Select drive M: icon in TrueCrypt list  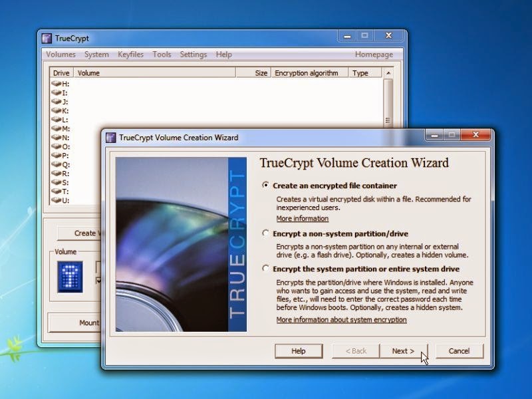click(57, 128)
